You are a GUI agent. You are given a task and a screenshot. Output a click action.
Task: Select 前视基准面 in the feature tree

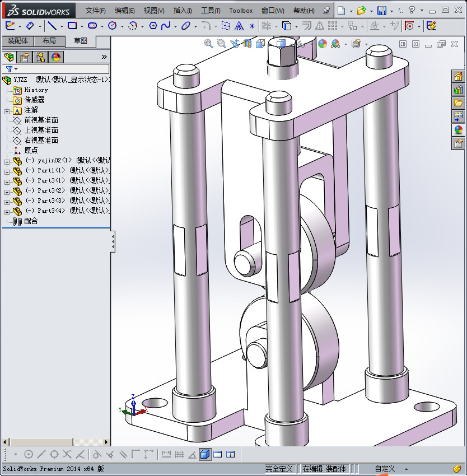click(x=41, y=120)
